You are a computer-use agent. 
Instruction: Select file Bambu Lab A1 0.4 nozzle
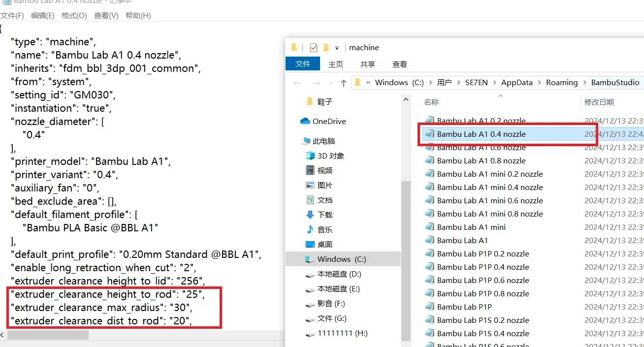(475, 134)
